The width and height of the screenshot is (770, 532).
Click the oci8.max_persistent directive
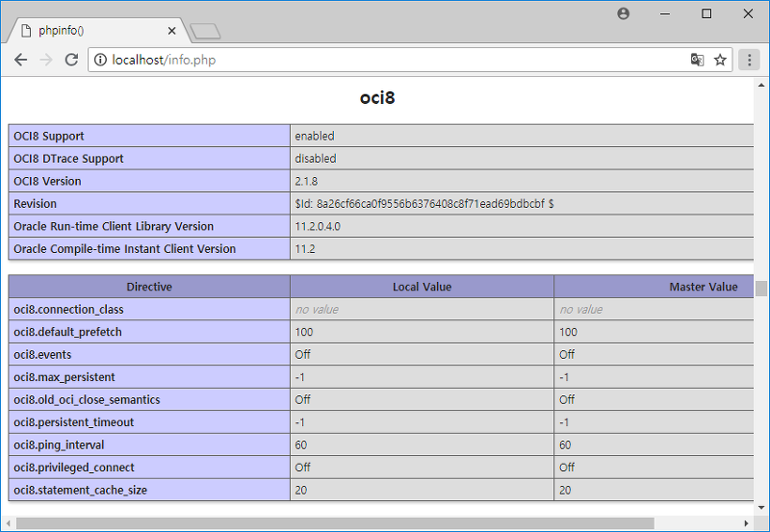coord(64,377)
